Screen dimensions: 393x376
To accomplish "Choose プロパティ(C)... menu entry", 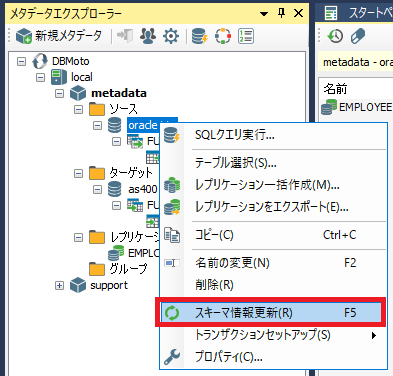I will 273,357.
